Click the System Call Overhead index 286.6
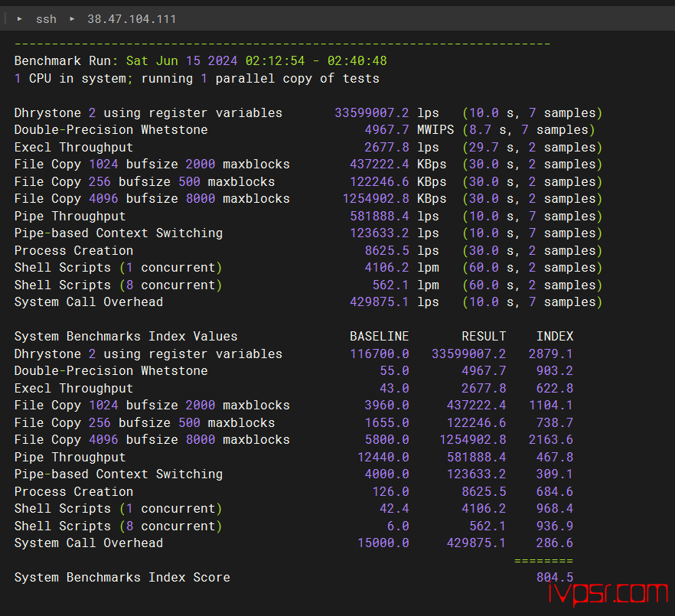 [x=554, y=543]
